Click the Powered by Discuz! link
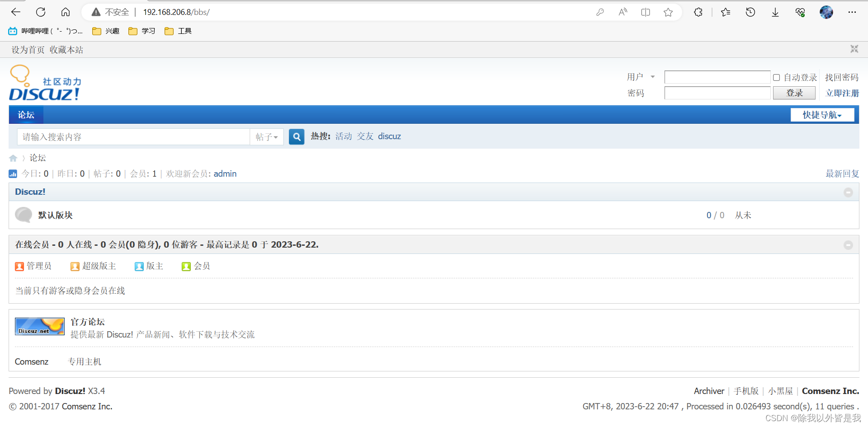 coord(70,391)
